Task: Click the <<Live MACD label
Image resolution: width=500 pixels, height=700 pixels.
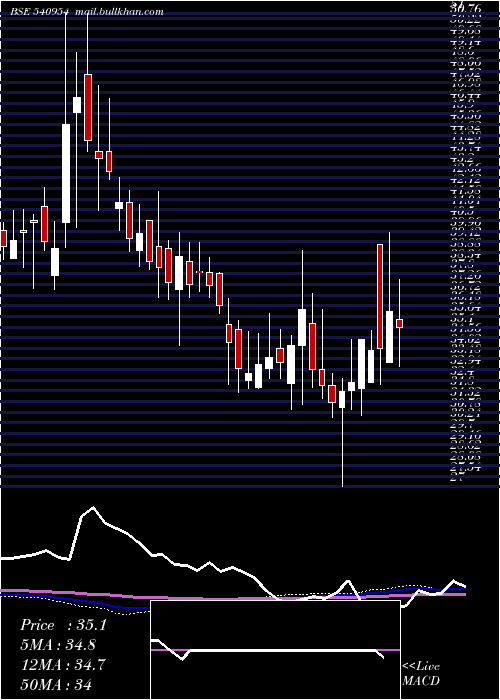Action: coord(421,674)
